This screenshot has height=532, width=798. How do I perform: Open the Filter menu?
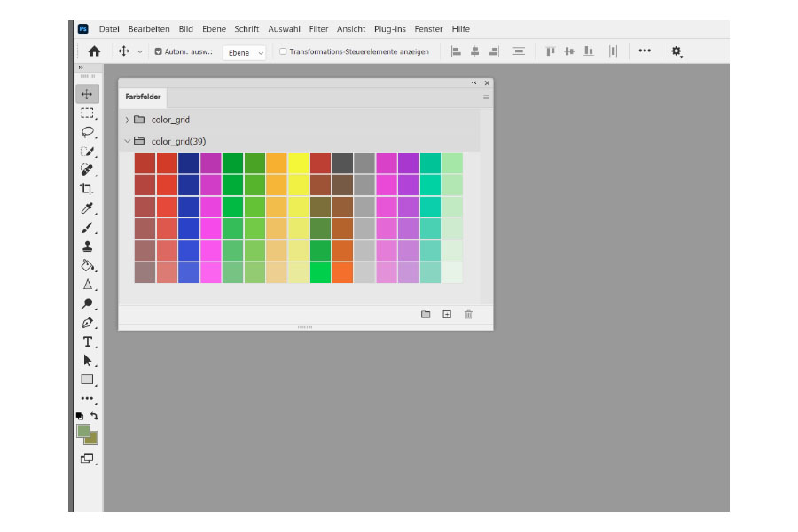click(319, 28)
